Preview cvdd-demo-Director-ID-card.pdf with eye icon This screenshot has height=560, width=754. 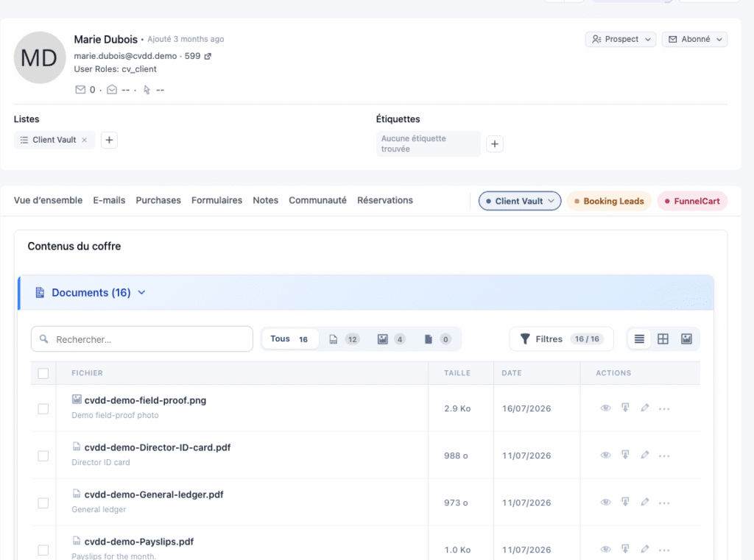click(x=605, y=456)
